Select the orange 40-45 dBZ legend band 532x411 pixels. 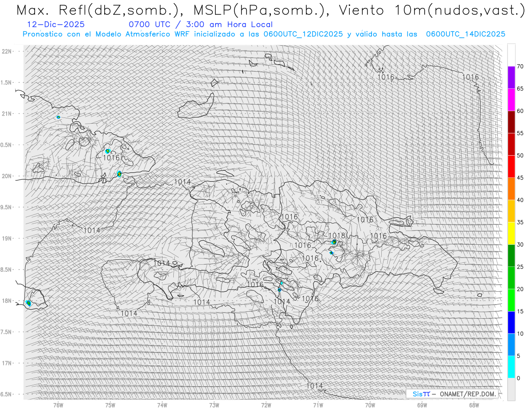click(511, 189)
